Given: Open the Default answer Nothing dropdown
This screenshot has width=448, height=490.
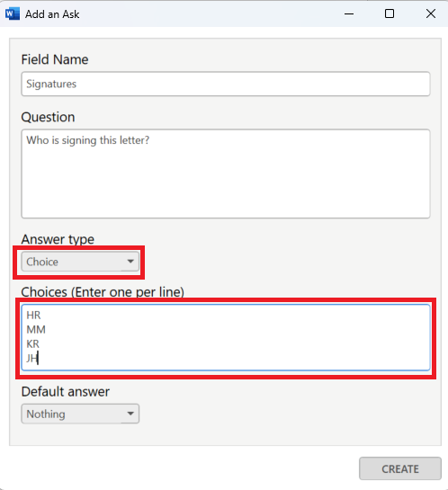Looking at the screenshot, I should tap(80, 414).
